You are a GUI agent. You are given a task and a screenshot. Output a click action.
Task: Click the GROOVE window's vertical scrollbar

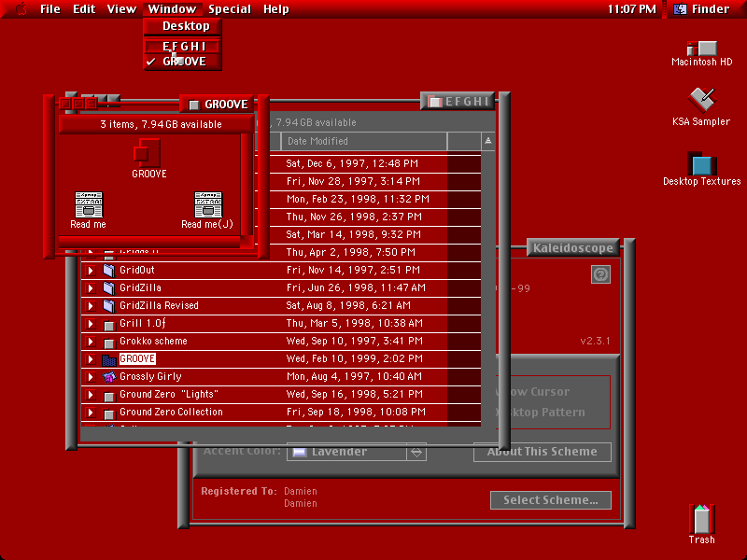click(247, 184)
